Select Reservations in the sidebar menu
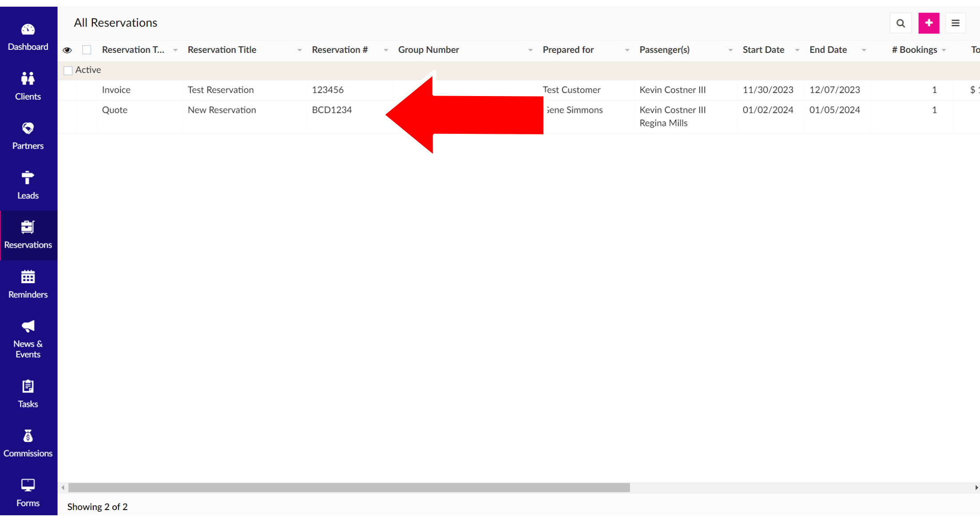980x522 pixels. (28, 235)
